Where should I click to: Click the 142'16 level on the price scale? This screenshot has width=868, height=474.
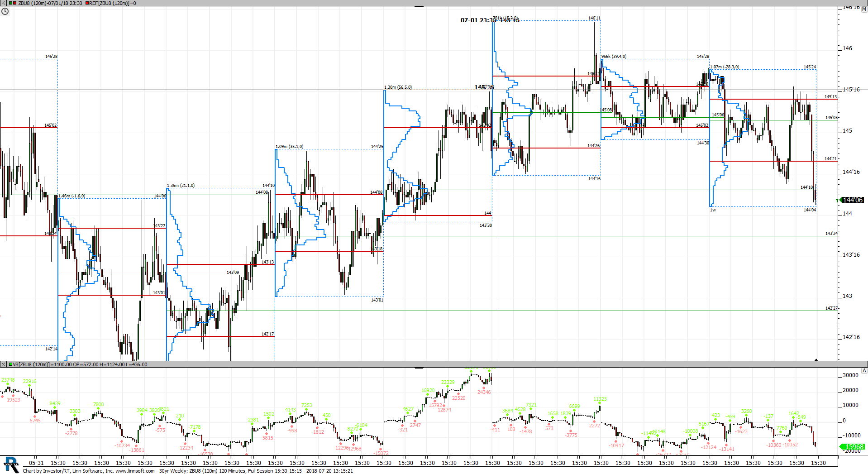pos(851,337)
